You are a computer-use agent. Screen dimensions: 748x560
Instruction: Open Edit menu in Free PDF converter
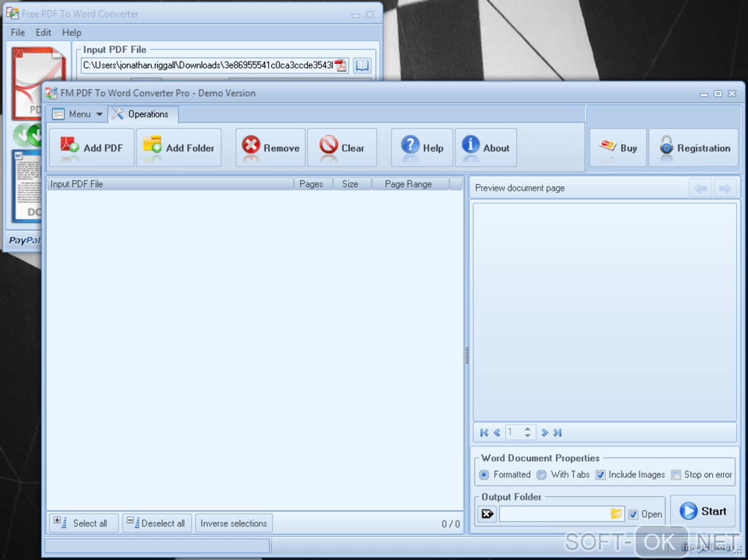(43, 32)
